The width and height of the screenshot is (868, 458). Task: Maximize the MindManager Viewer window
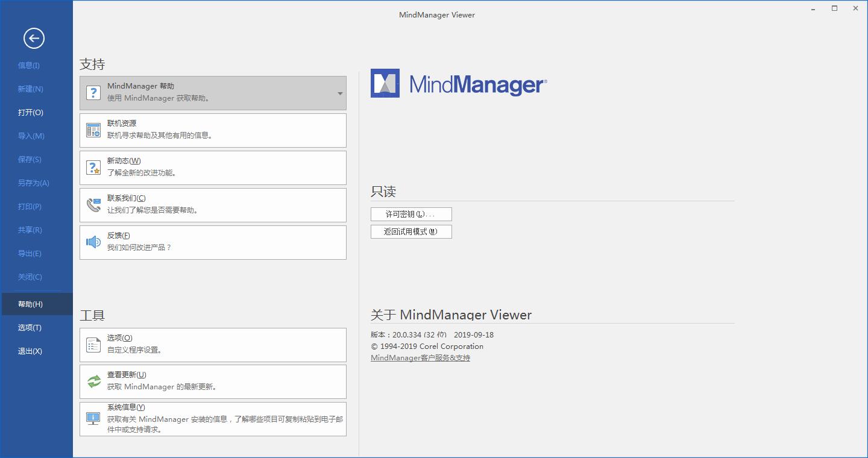pos(835,8)
